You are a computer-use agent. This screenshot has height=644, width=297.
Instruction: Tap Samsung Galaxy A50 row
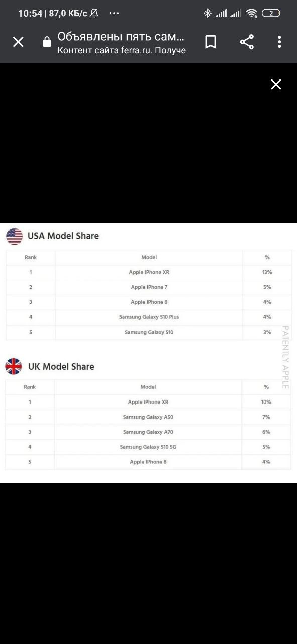(148, 417)
